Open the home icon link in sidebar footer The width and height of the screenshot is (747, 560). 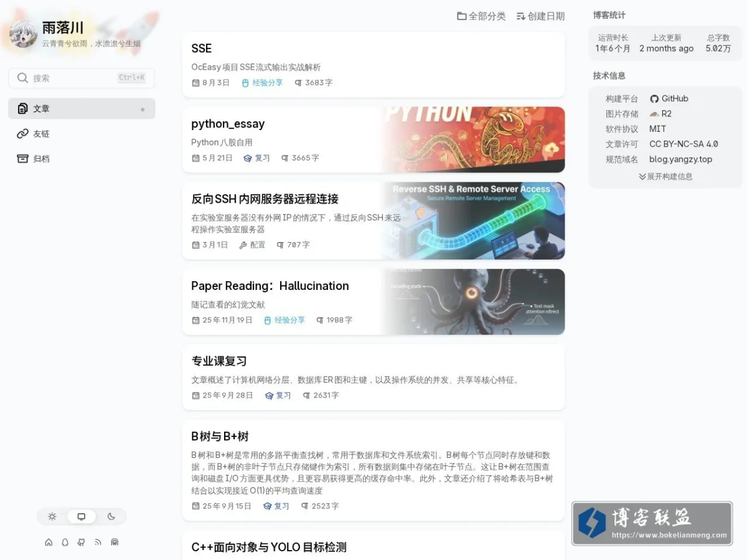(49, 542)
